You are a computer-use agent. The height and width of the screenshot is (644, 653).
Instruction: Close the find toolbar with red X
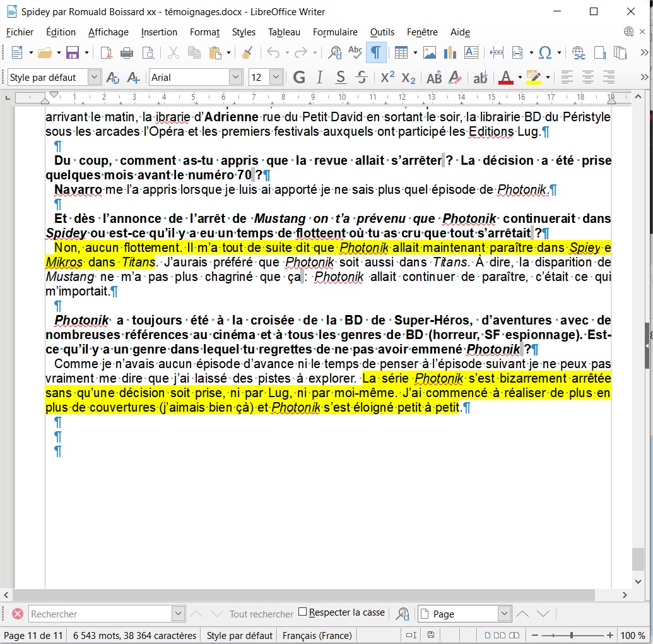(18, 614)
